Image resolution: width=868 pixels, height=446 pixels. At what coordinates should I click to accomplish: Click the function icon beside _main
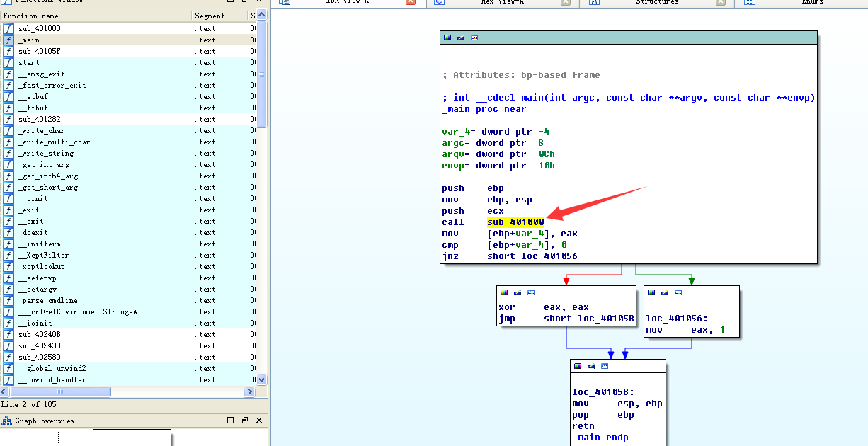pyautogui.click(x=8, y=40)
